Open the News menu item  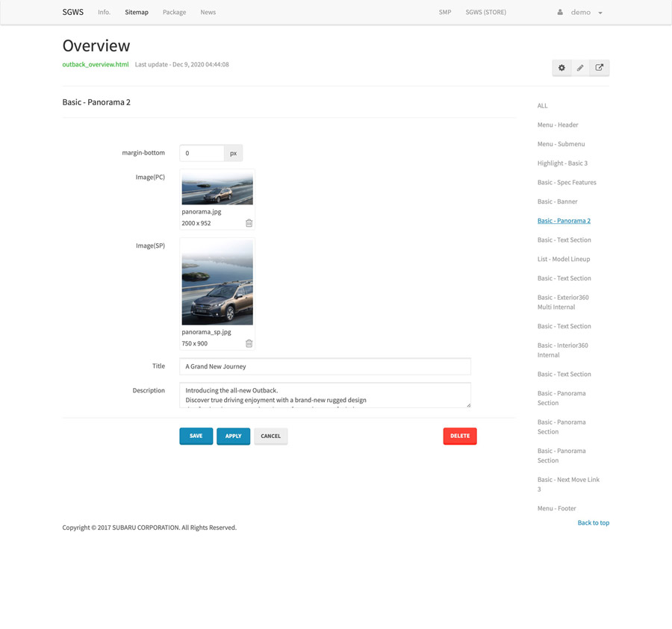coord(208,13)
